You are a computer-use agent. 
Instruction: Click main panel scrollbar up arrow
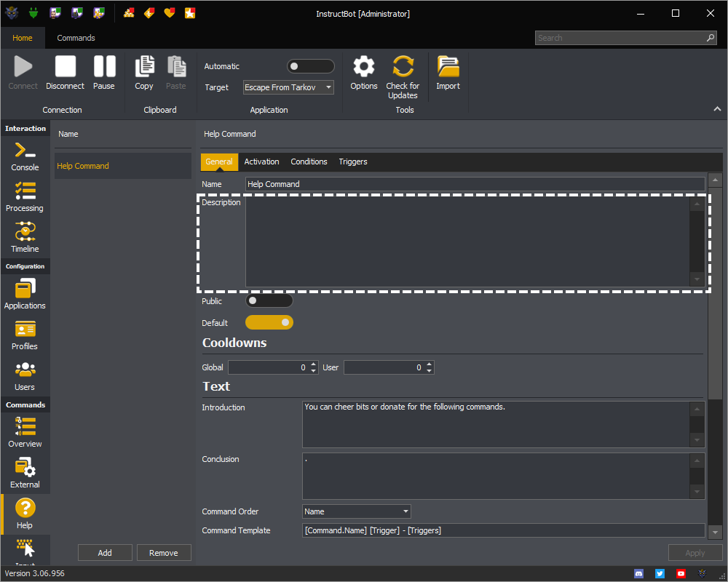click(x=715, y=180)
